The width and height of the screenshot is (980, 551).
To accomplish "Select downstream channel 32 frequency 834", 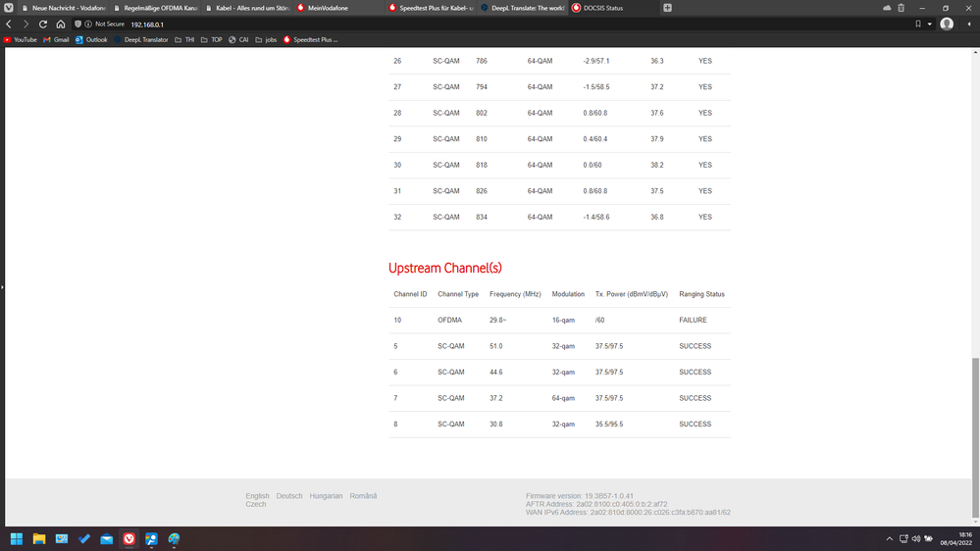I will point(482,218).
